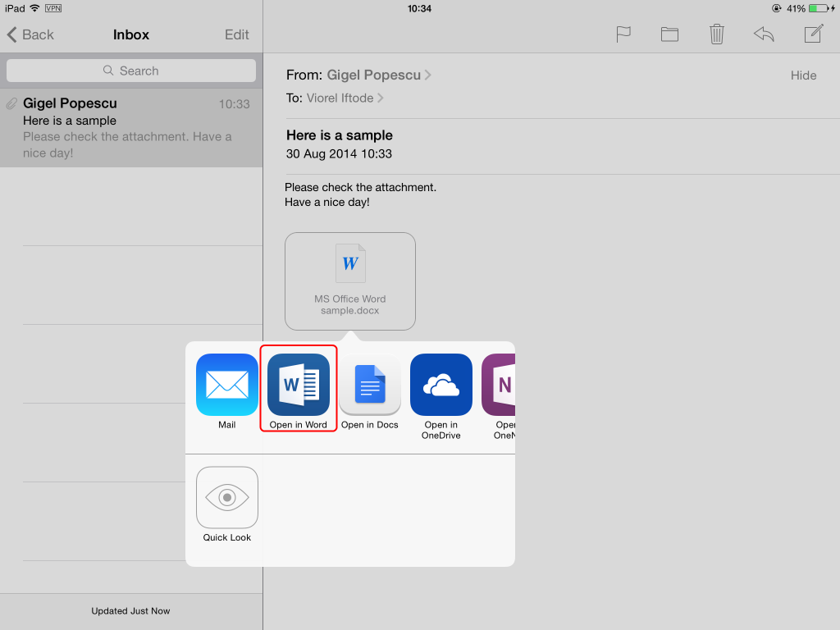This screenshot has width=840, height=630.
Task: Tap the sample.docx attachment
Action: (349, 281)
